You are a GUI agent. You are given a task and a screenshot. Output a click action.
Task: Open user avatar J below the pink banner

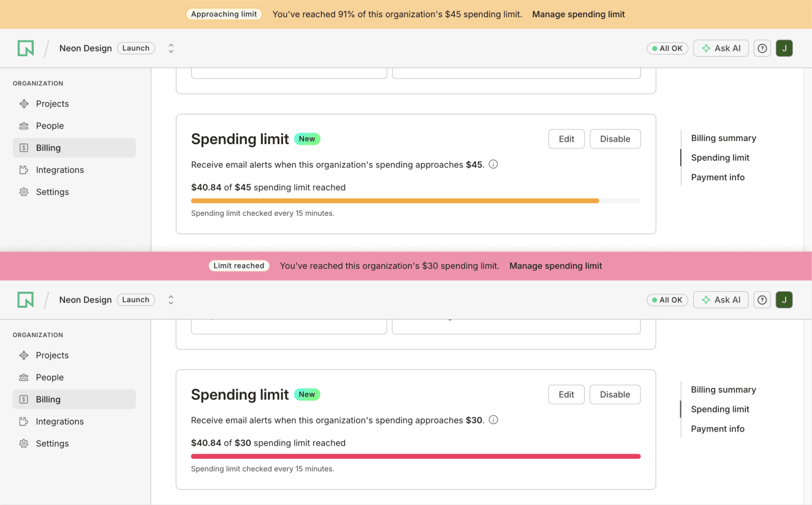pos(784,300)
